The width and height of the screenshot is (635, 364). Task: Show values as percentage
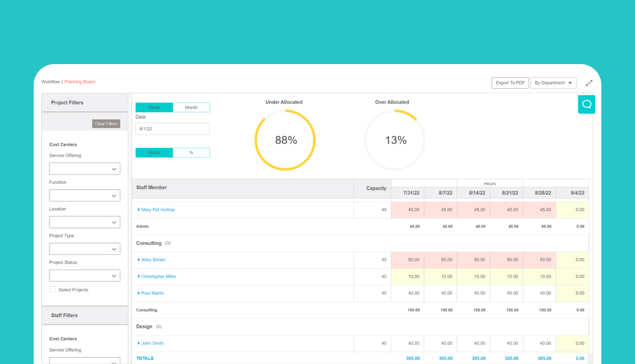[x=191, y=152]
